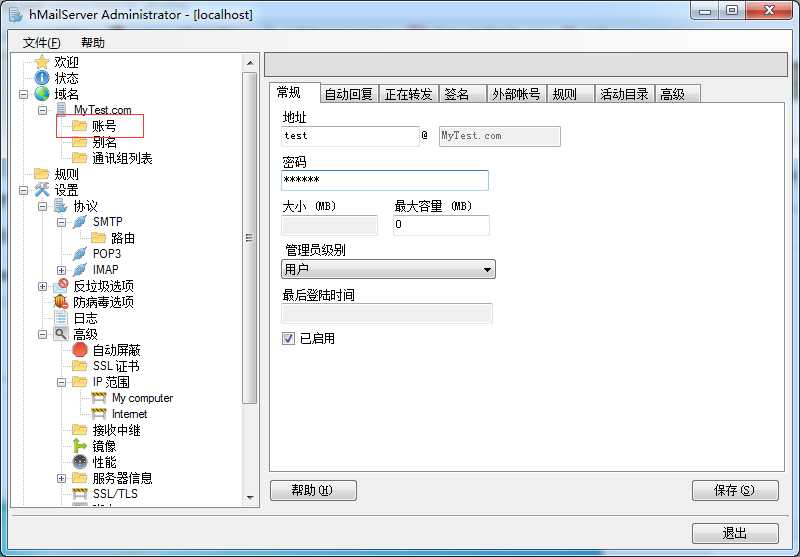Screen dimensions: 800x557
Task: Click the antivirus icon beside 防病毒选项
Action: click(61, 301)
